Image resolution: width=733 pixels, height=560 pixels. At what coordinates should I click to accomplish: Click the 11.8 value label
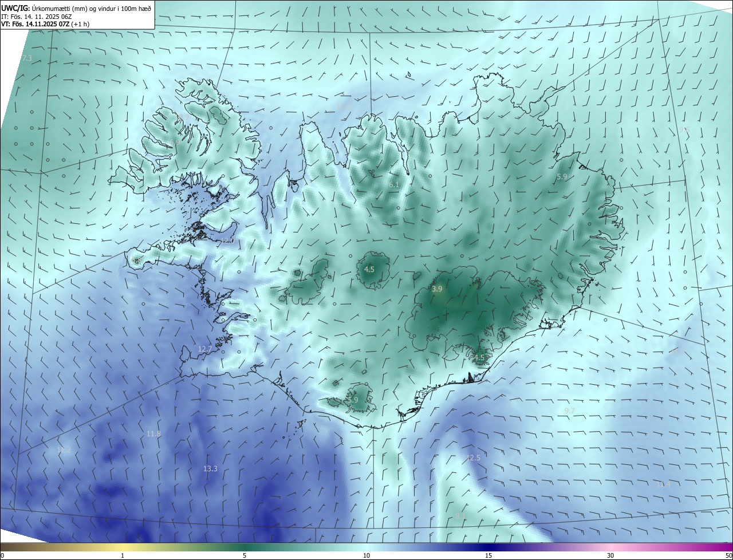pyautogui.click(x=153, y=433)
